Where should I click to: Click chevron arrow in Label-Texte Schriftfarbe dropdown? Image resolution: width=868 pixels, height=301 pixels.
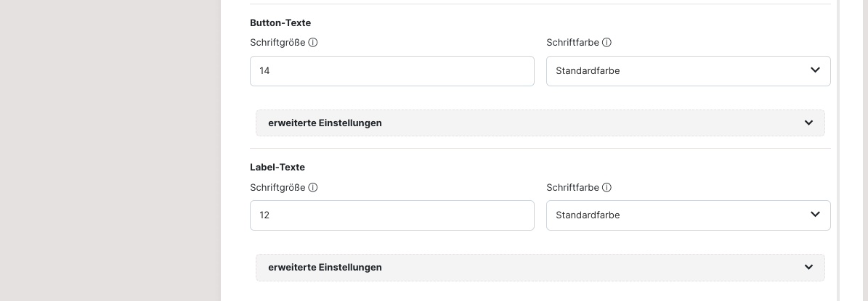[x=815, y=215]
